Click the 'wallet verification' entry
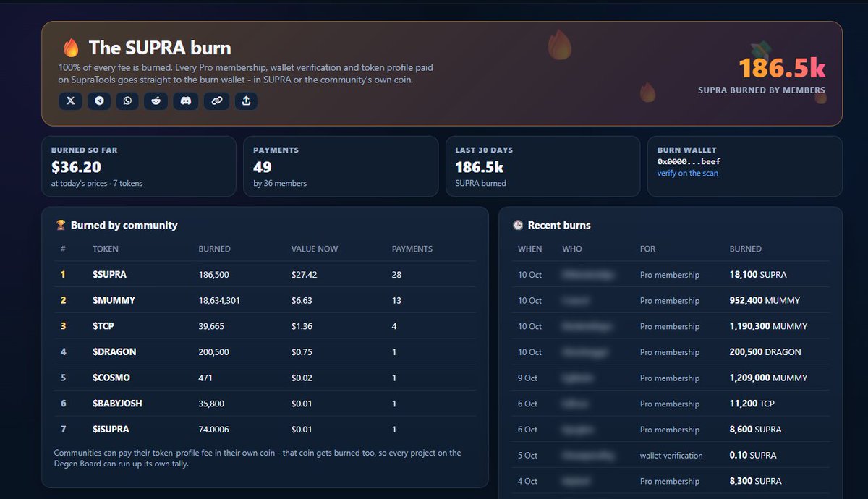This screenshot has height=499, width=868. (671, 456)
